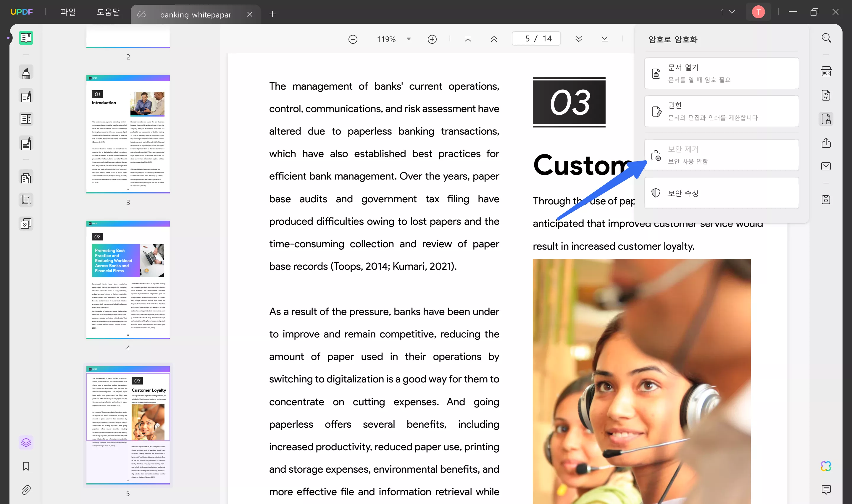The width and height of the screenshot is (852, 504).
Task: Open the 도움말 menu
Action: coord(108,12)
